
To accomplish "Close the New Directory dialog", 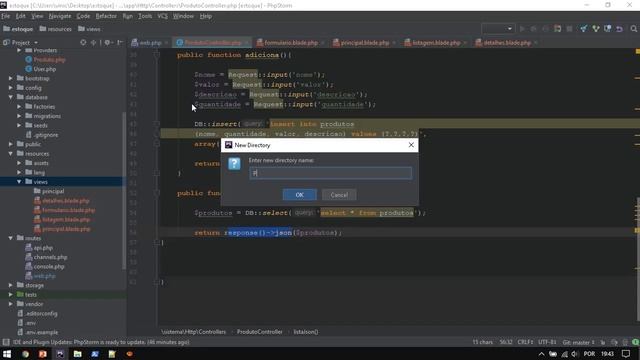I will click(411, 145).
